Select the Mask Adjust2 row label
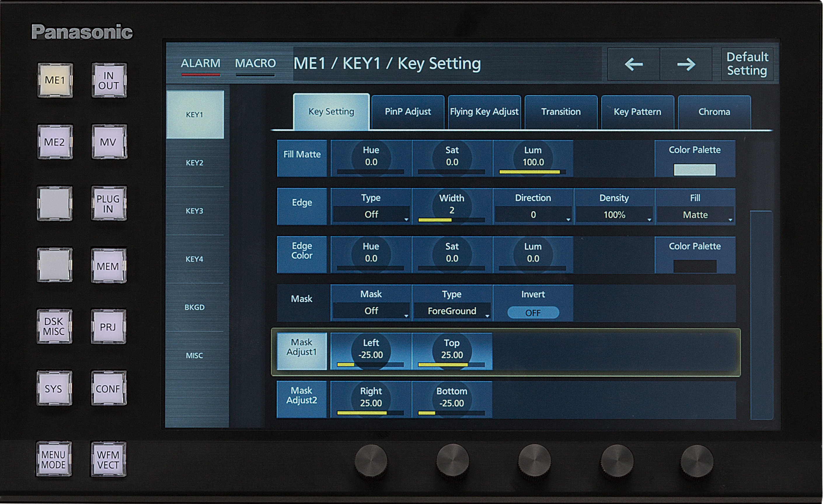The image size is (823, 504). point(302,400)
